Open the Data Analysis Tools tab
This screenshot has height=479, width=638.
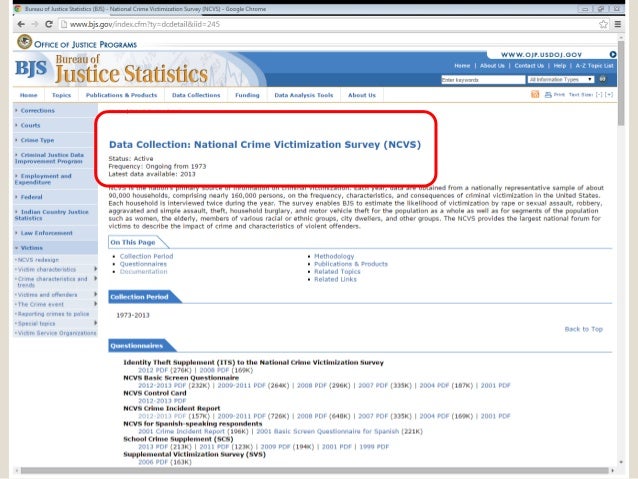point(304,95)
